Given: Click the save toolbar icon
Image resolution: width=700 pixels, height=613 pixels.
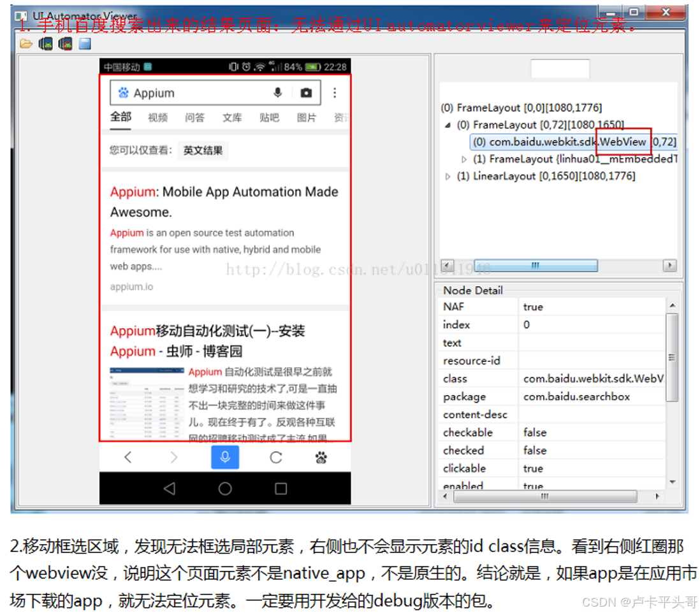Looking at the screenshot, I should coord(85,44).
